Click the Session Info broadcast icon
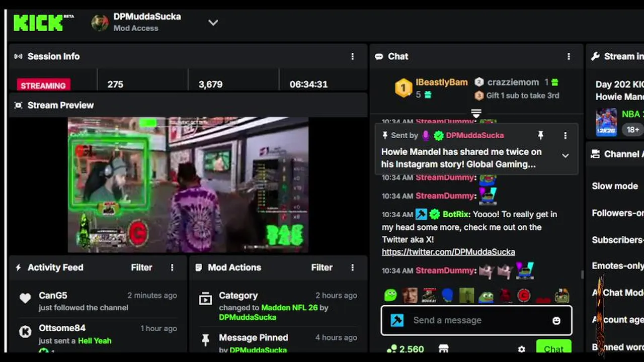Viewport: 644px width, 362px height. pos(18,56)
